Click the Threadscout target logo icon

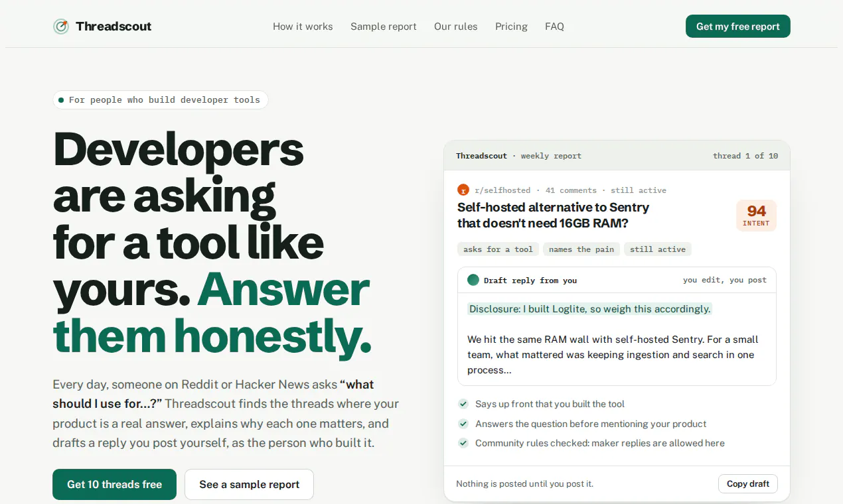61,27
